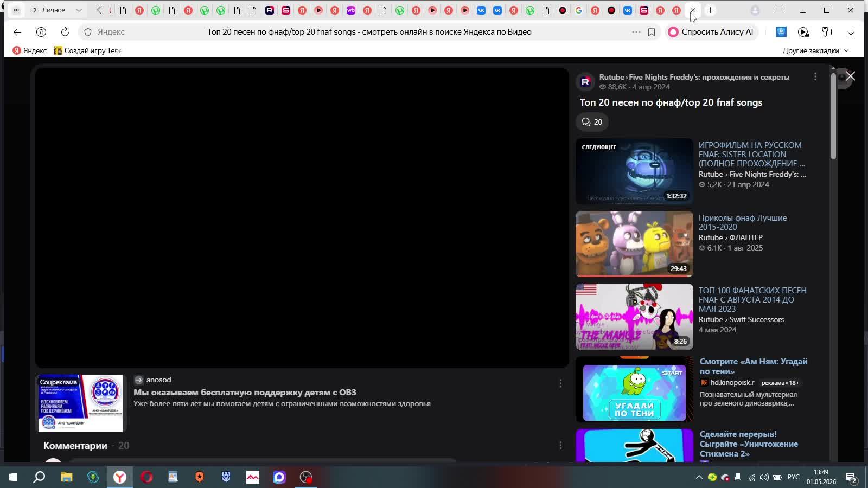868x488 pixels.
Task: Open the Opera browser taskbar icon
Action: tap(146, 477)
